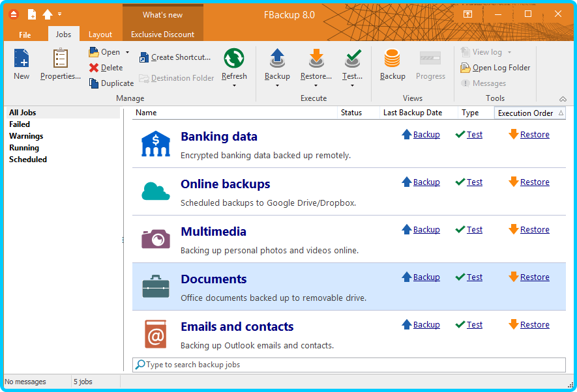The width and height of the screenshot is (577, 392).
Task: Click Test link for Emails and contacts
Action: point(474,325)
